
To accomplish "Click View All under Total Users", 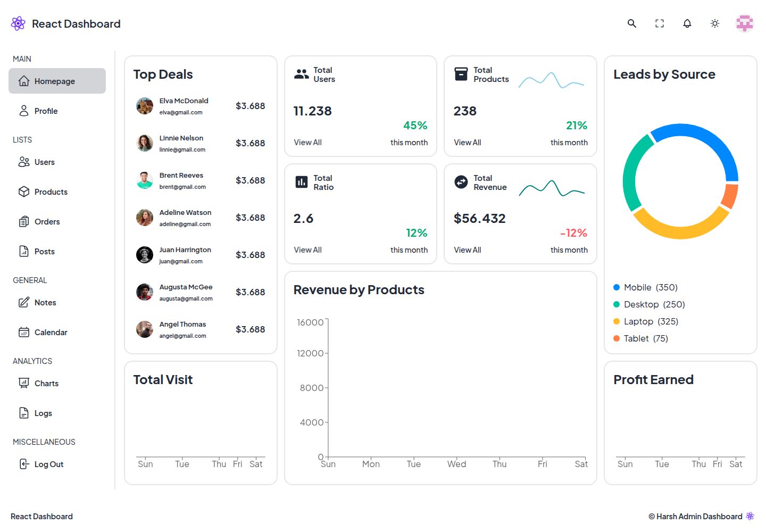I will point(307,143).
